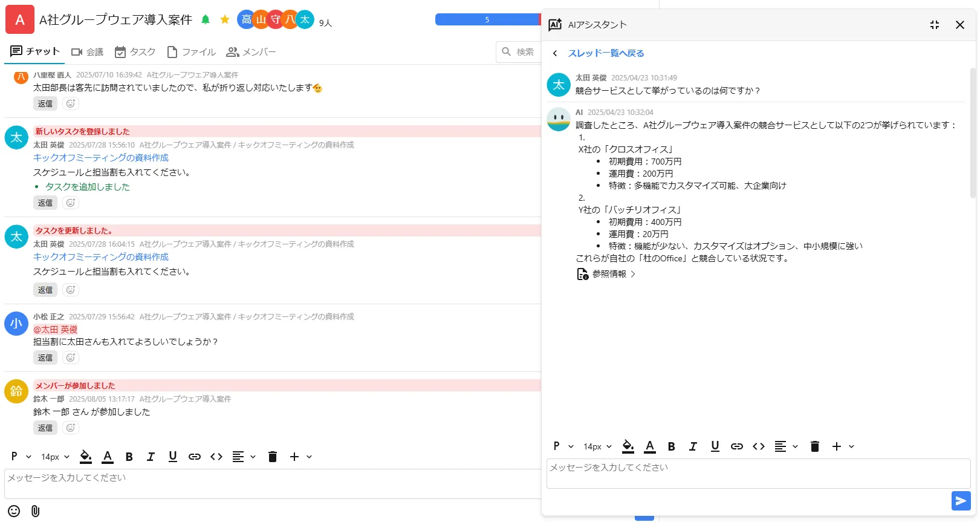
Task: Open the plus insert menu in AI editor
Action: [x=843, y=446]
